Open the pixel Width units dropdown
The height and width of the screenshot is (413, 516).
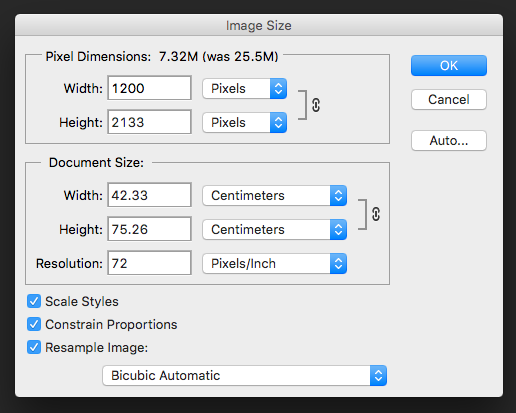tap(245, 89)
